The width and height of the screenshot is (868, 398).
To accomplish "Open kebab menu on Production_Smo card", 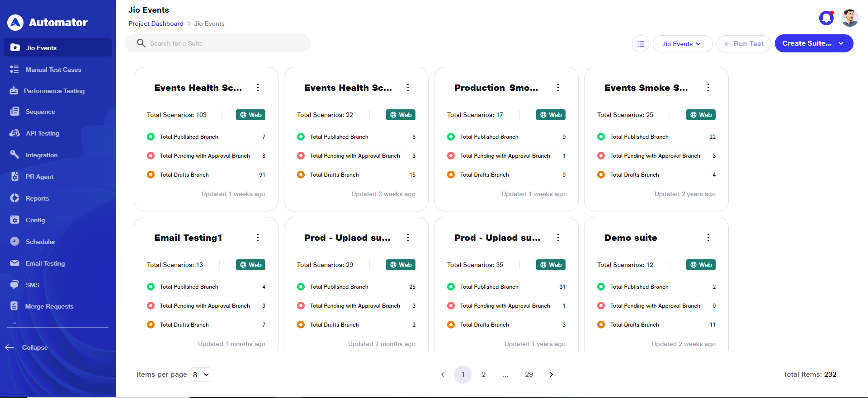I will [558, 88].
